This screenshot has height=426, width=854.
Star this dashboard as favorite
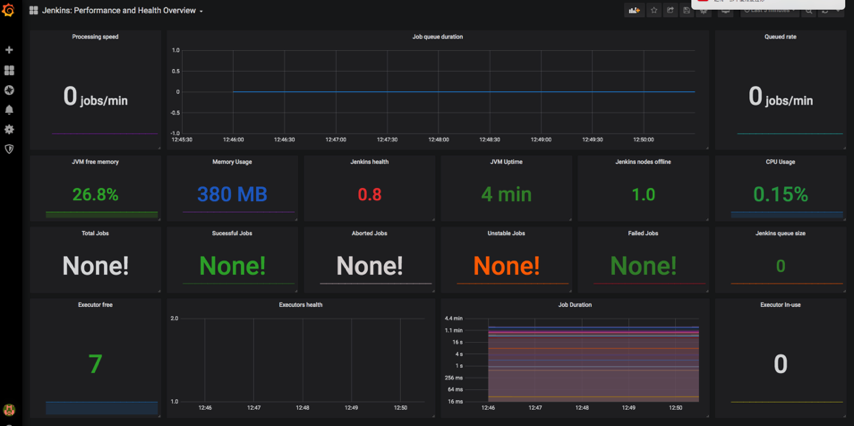click(x=655, y=10)
